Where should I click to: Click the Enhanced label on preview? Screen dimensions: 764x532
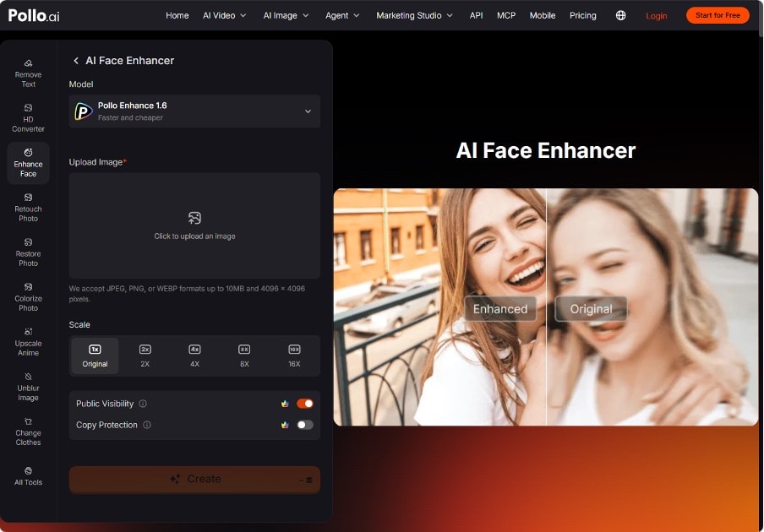click(x=500, y=308)
